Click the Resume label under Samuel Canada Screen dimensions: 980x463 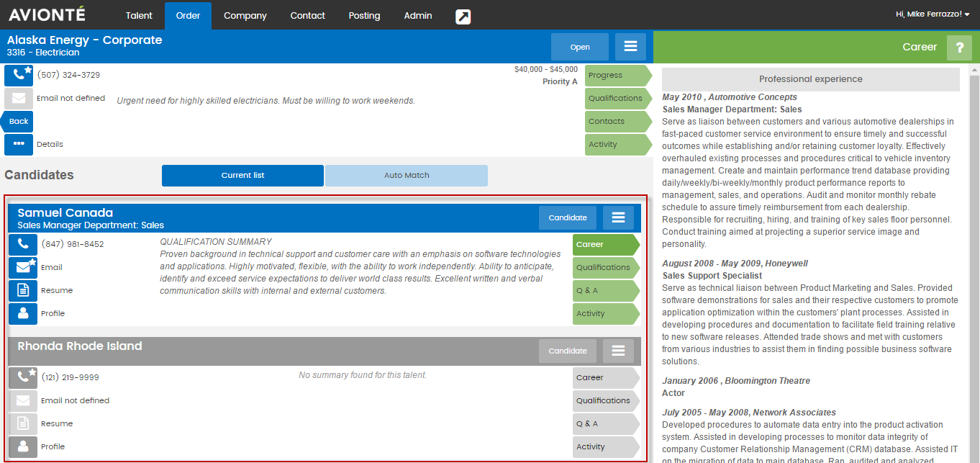click(x=57, y=290)
